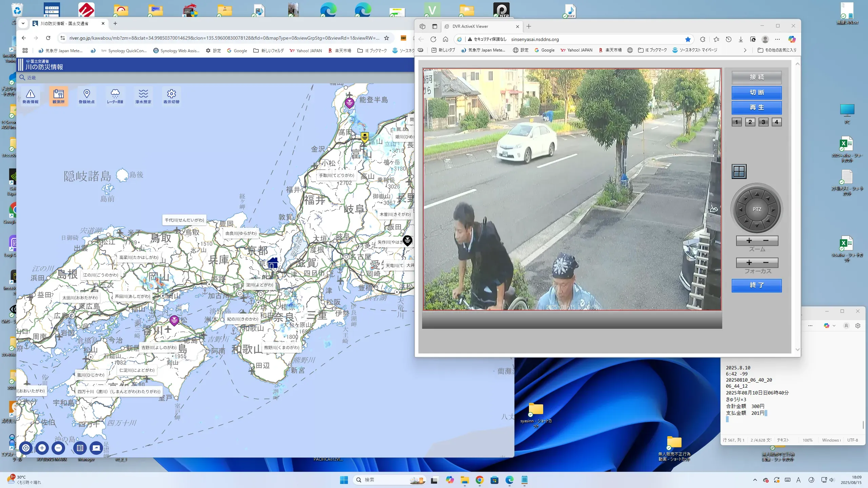The width and height of the screenshot is (868, 488).
Task: Open 表示切替 display settings gear icon
Action: click(x=171, y=96)
